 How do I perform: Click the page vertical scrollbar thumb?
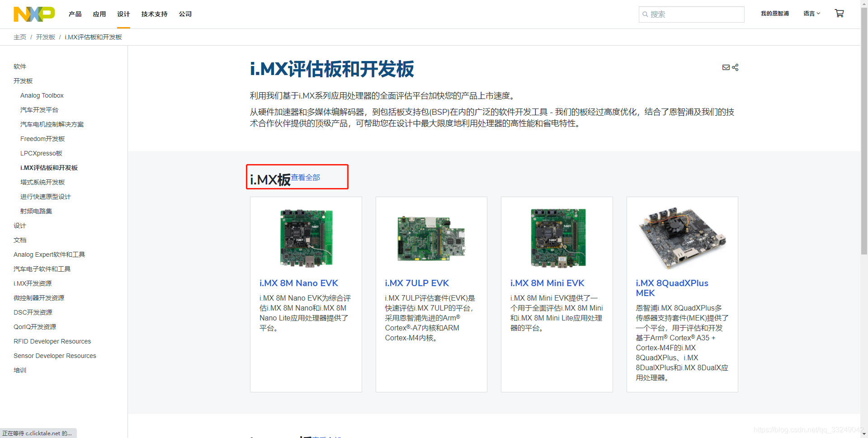point(864,131)
